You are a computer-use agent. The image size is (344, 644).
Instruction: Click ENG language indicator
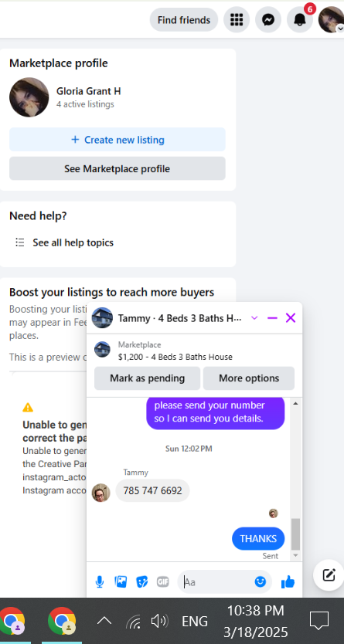click(x=194, y=622)
